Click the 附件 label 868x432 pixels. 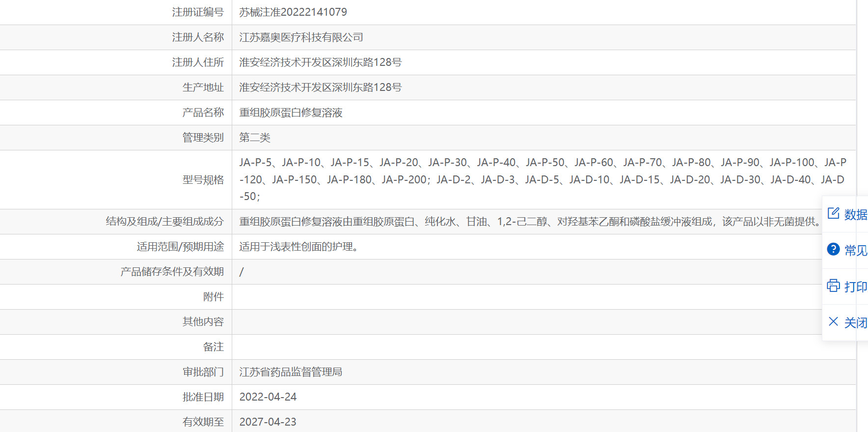[214, 297]
